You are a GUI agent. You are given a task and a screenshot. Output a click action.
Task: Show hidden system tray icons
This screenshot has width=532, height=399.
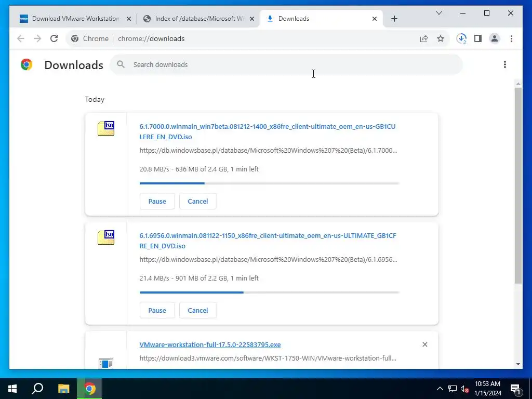[440, 389]
